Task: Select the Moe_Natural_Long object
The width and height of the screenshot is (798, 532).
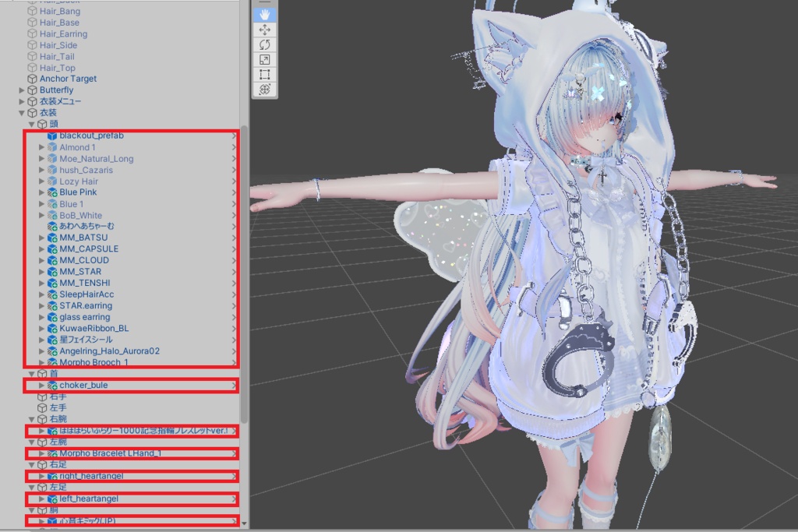Action: [x=97, y=159]
